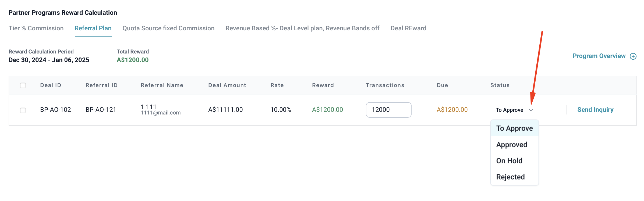Image resolution: width=644 pixels, height=201 pixels.
Task: Click the Transactions input field
Action: (x=388, y=110)
